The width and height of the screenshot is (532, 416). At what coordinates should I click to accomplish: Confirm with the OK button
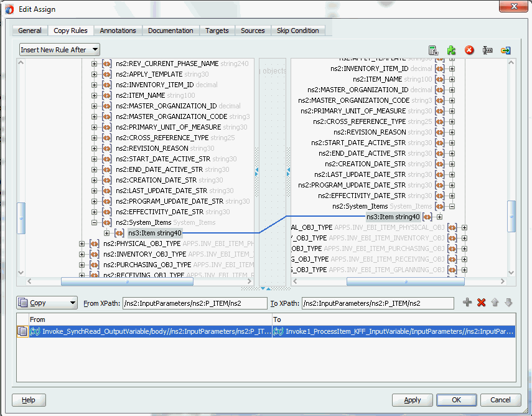(x=456, y=400)
